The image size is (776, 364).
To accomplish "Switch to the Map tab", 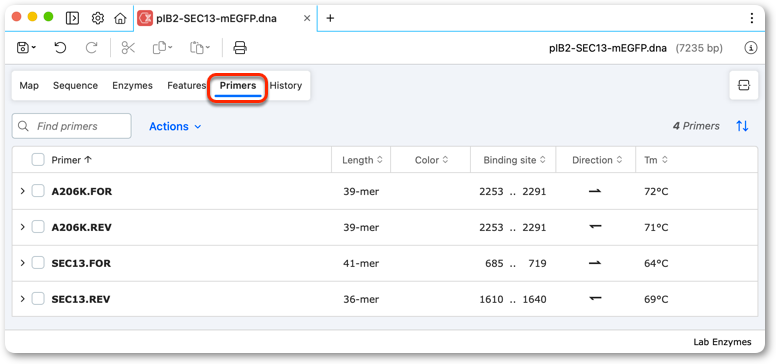I will 29,86.
